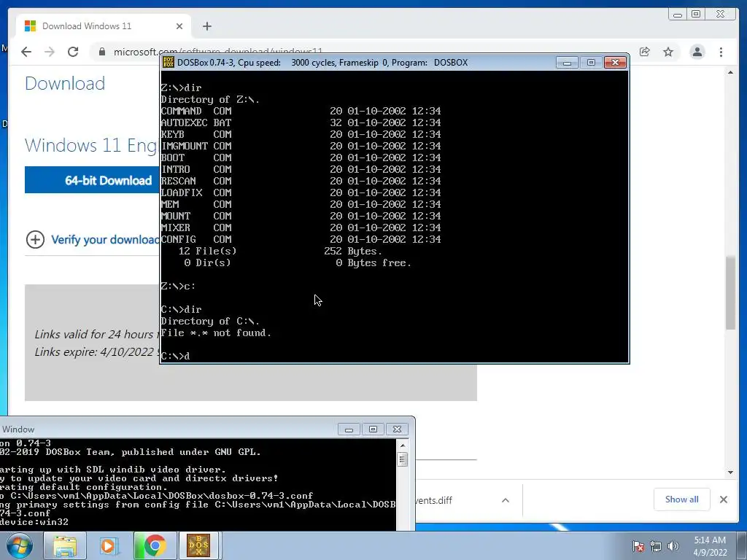Click Show all downloads button
This screenshot has width=747, height=560.
click(682, 499)
